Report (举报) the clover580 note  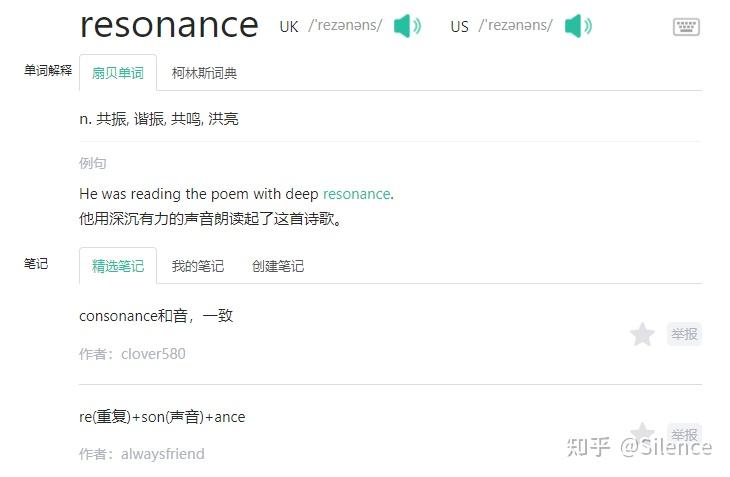pos(685,334)
